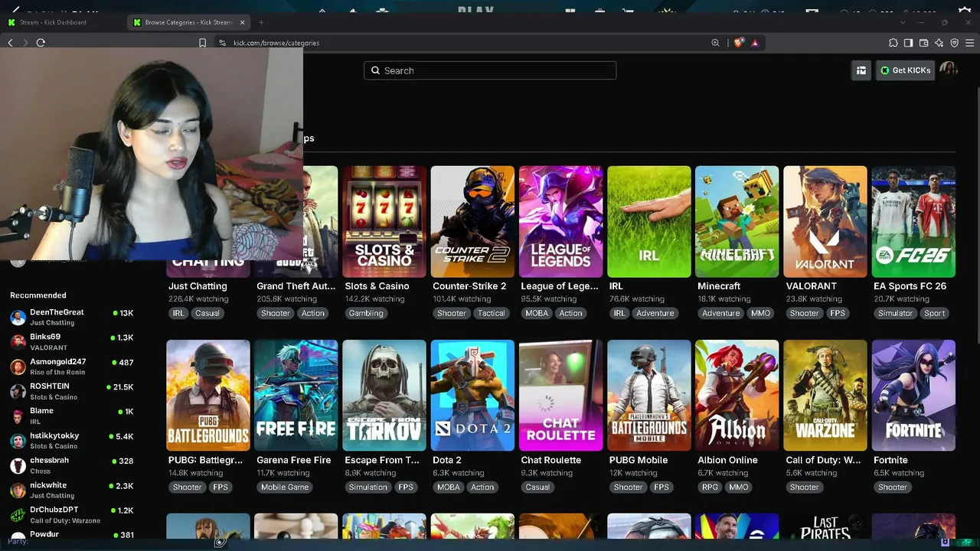Image resolution: width=980 pixels, height=551 pixels.
Task: Bookmark this page with the bookmark icon
Action: [202, 43]
